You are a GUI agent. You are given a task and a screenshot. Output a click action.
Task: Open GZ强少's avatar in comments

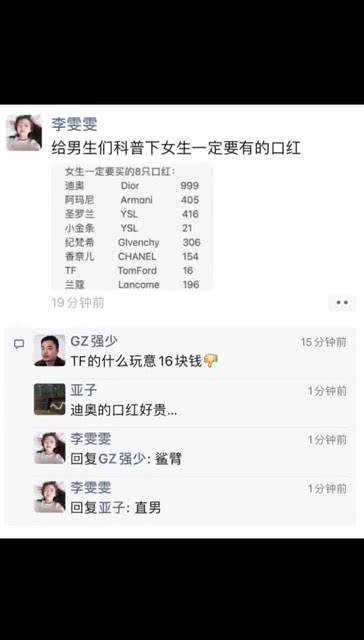[x=50, y=350]
